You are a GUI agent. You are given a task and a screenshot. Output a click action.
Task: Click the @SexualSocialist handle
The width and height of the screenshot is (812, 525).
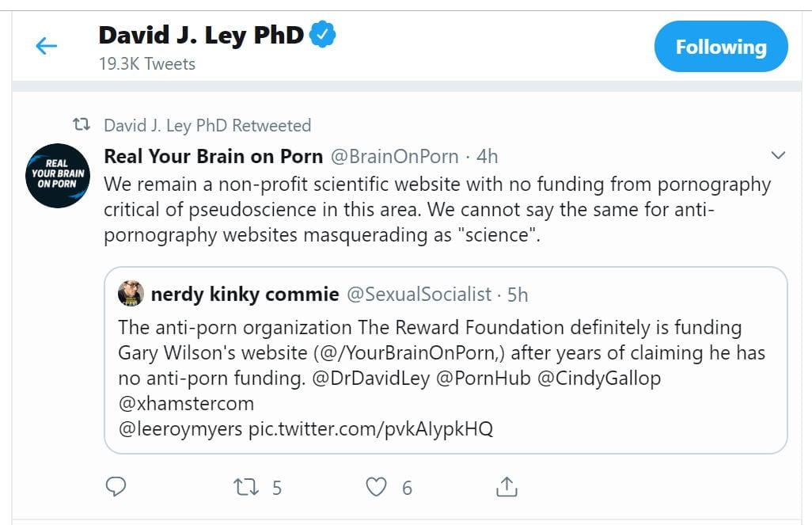[419, 295]
